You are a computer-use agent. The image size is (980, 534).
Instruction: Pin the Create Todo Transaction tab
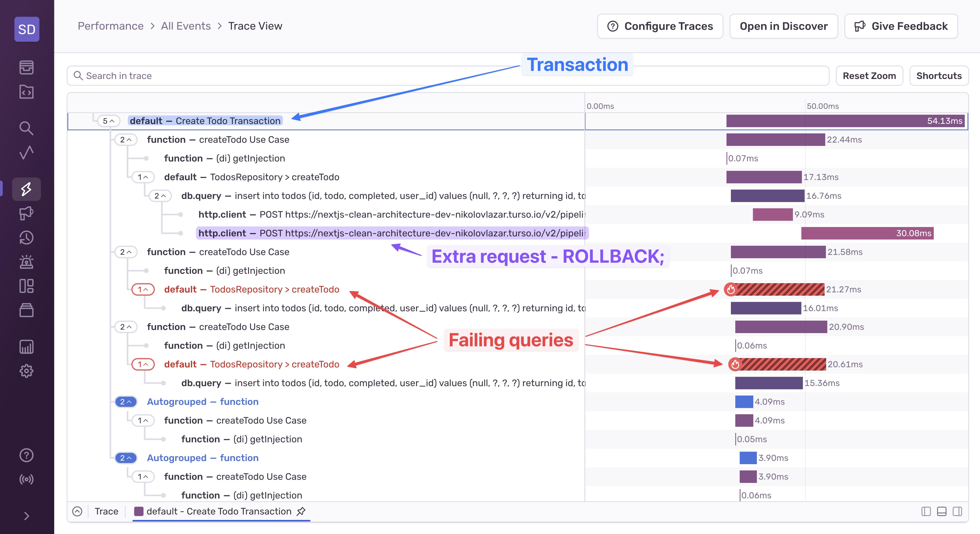point(301,511)
